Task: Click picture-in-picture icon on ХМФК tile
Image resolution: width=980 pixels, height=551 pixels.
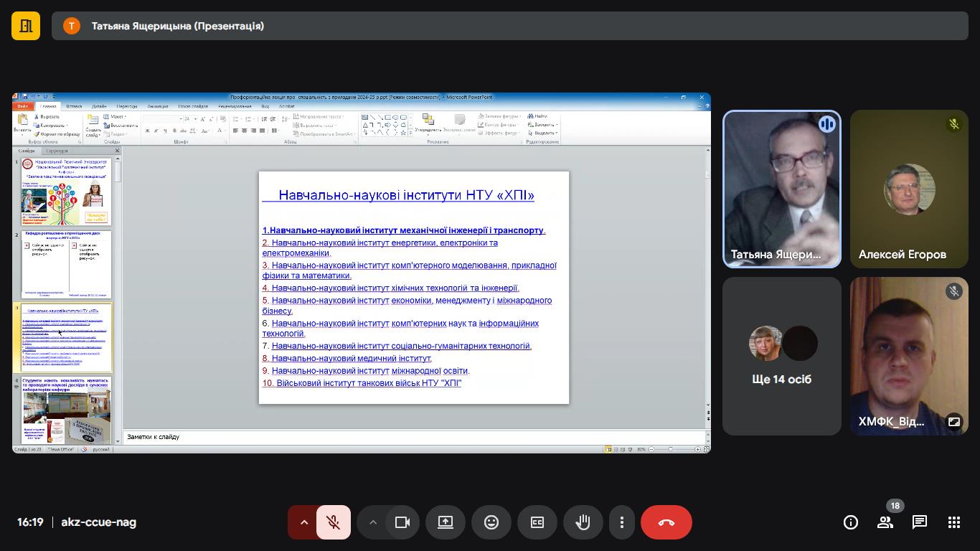Action: [953, 421]
